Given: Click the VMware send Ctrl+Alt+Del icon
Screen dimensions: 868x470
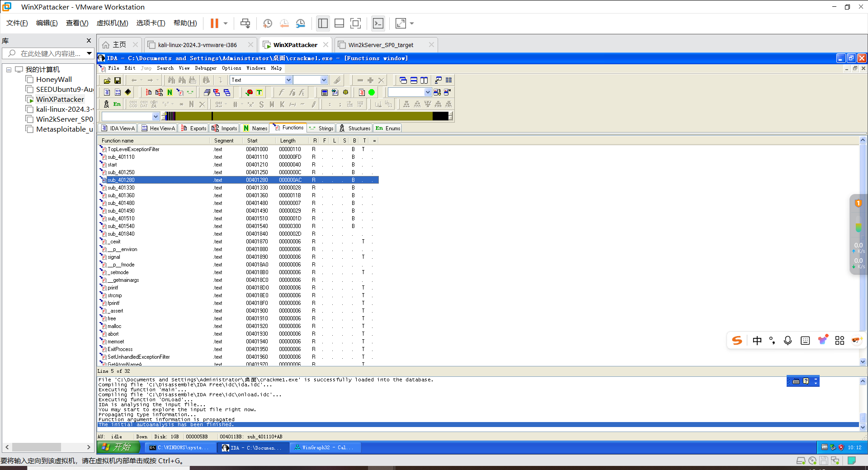Looking at the screenshot, I should [x=245, y=23].
